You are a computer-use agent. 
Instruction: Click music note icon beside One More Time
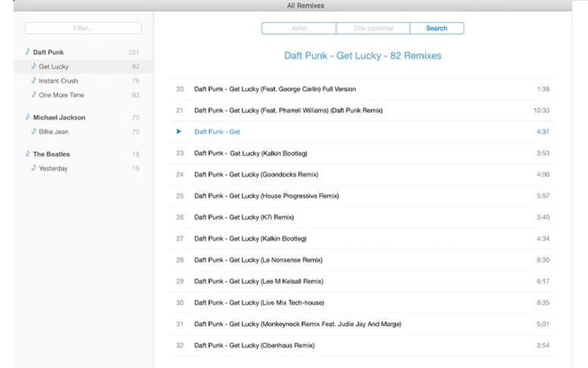pos(34,94)
